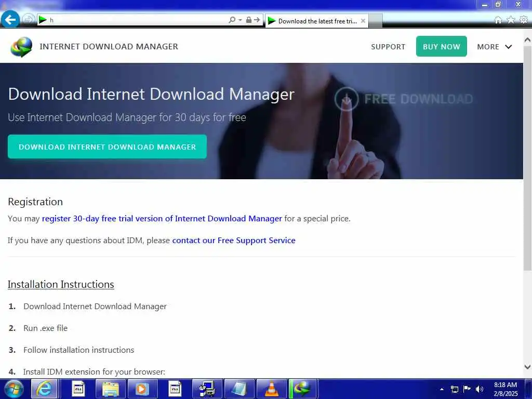This screenshot has height=399, width=532.
Task: Click the Registration heading
Action: [x=35, y=202]
